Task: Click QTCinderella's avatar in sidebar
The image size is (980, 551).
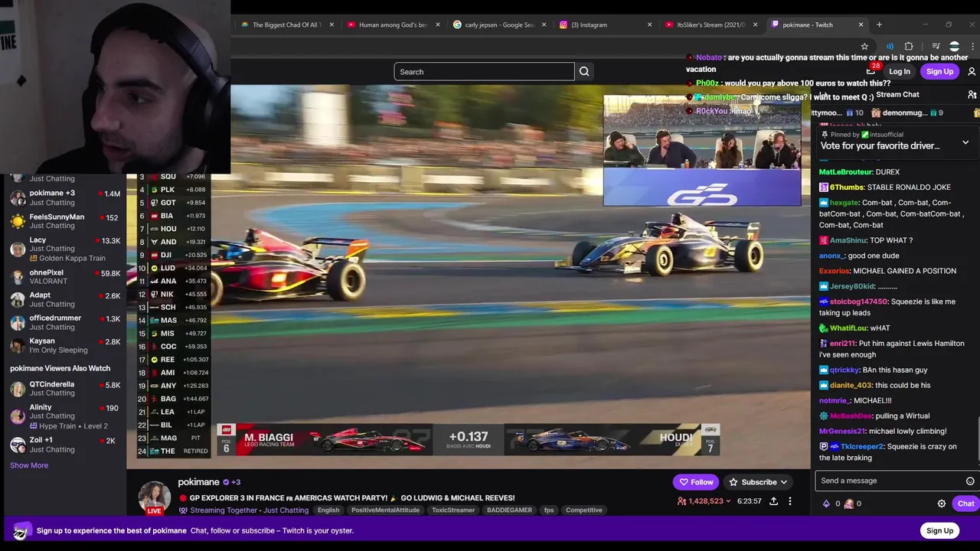Action: pos(18,389)
